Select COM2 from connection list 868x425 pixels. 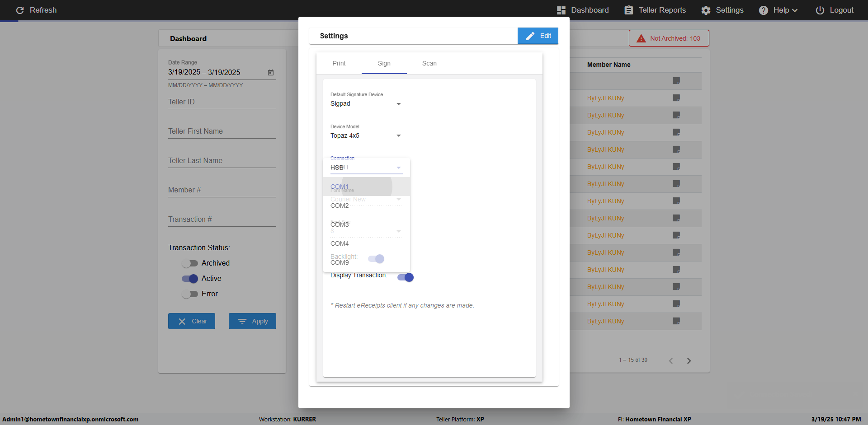[367, 205]
